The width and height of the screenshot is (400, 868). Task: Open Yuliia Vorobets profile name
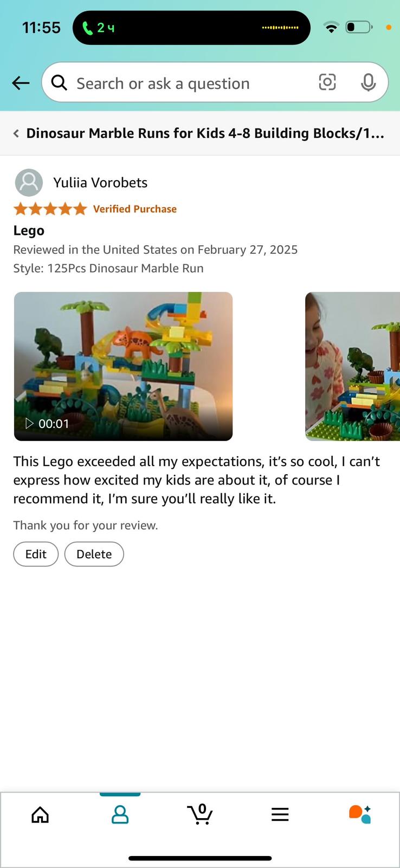(100, 183)
